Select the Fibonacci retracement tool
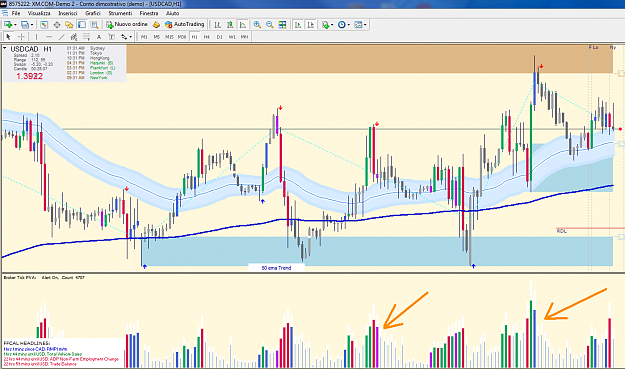 tap(86, 37)
